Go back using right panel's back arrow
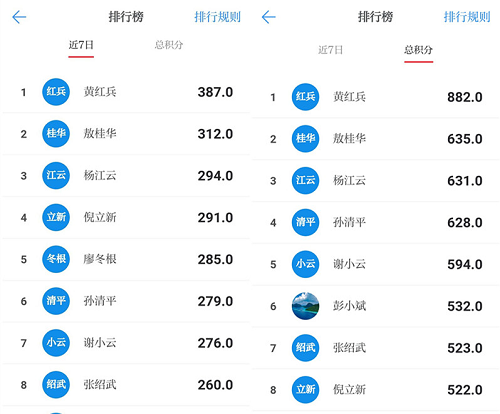The width and height of the screenshot is (500, 414). pos(269,17)
